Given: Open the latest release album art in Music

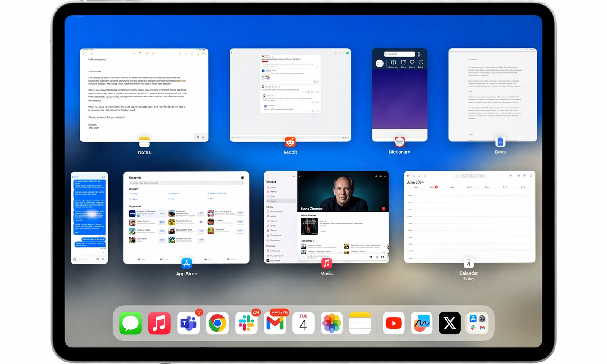Looking at the screenshot, I should pyautogui.click(x=309, y=226).
